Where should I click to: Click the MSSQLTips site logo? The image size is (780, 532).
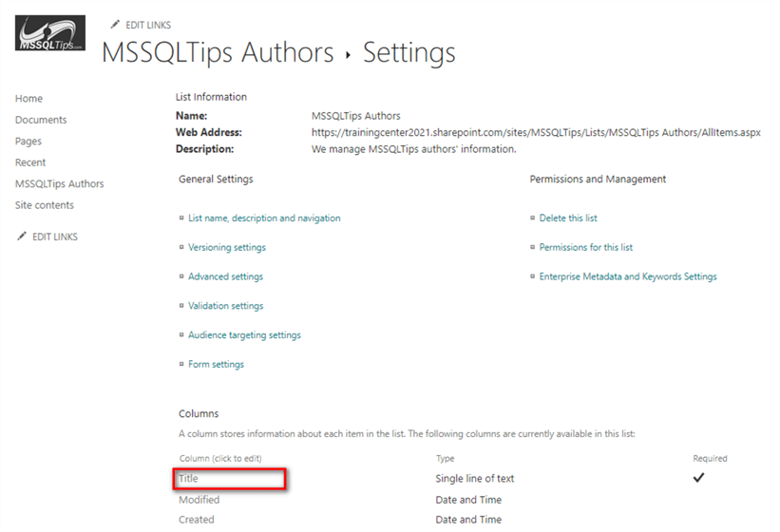point(50,34)
